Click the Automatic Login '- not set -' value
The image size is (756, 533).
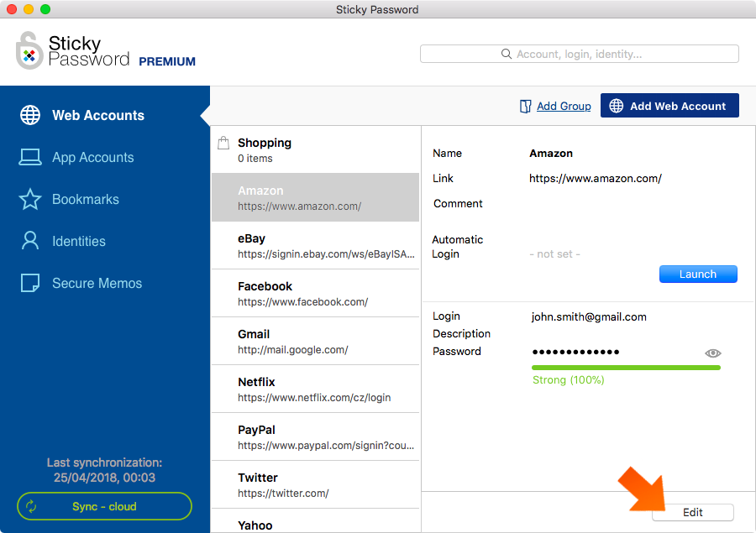point(554,254)
